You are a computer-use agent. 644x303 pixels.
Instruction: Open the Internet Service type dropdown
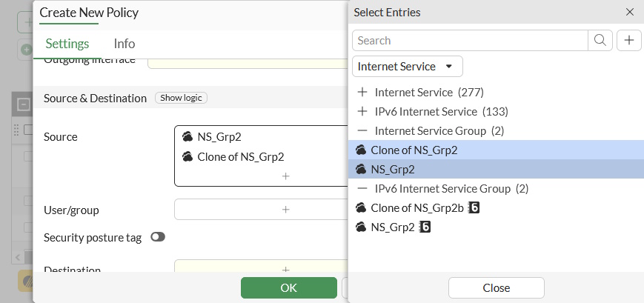408,67
